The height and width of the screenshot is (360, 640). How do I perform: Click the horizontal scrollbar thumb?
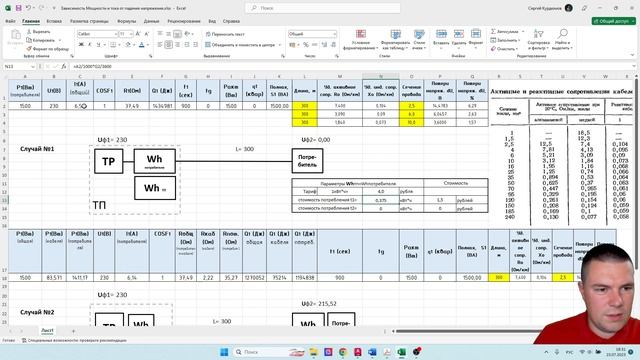(469, 331)
